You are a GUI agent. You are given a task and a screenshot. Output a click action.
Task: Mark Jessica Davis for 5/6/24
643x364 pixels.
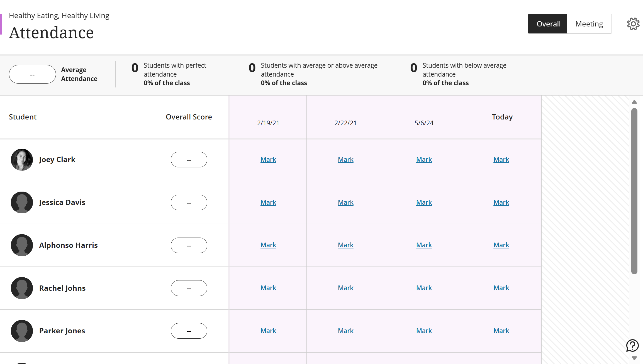point(424,202)
